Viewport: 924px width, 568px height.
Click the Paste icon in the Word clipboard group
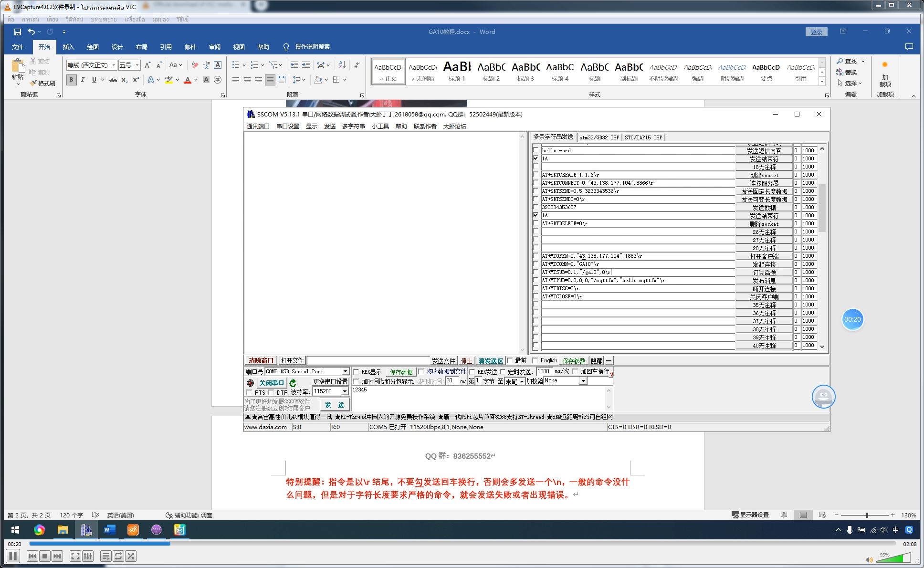click(x=18, y=66)
